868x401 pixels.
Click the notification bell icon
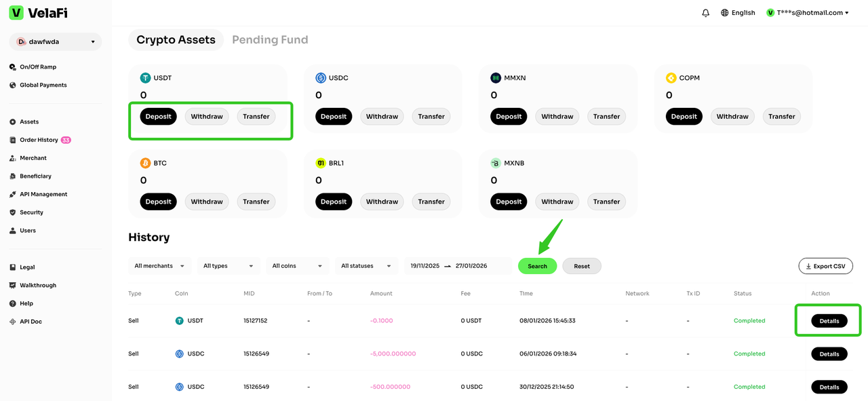[x=705, y=13]
